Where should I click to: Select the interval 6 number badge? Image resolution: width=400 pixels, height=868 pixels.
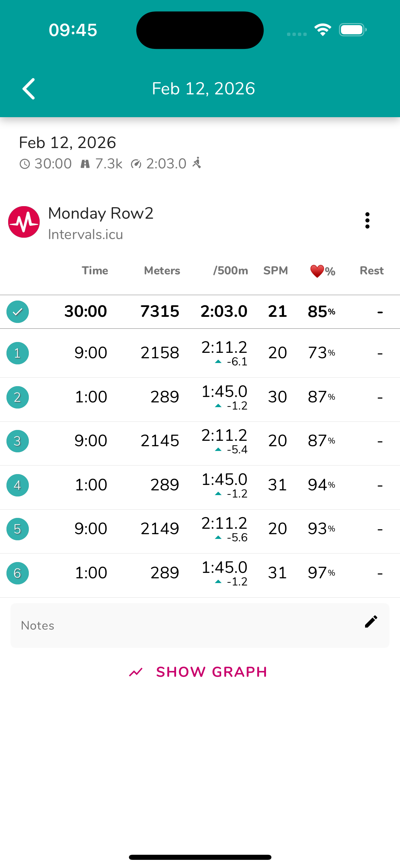pyautogui.click(x=18, y=573)
